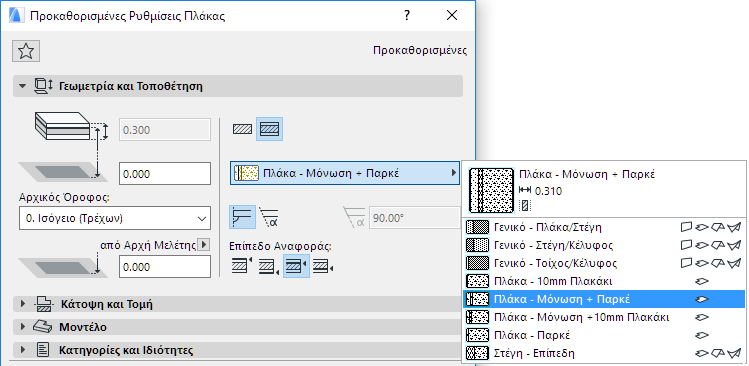749x366 pixels.
Task: Click slab icon in Πλάκα - Παρκέ row
Action: point(702,336)
